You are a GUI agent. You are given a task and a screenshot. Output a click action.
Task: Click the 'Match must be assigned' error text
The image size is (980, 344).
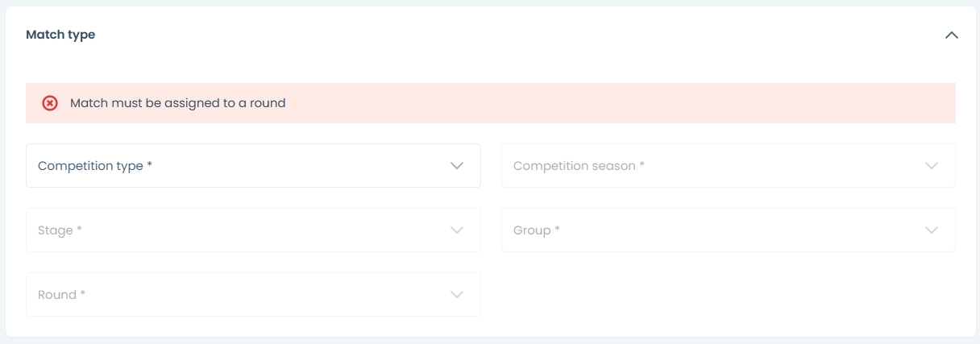point(177,103)
